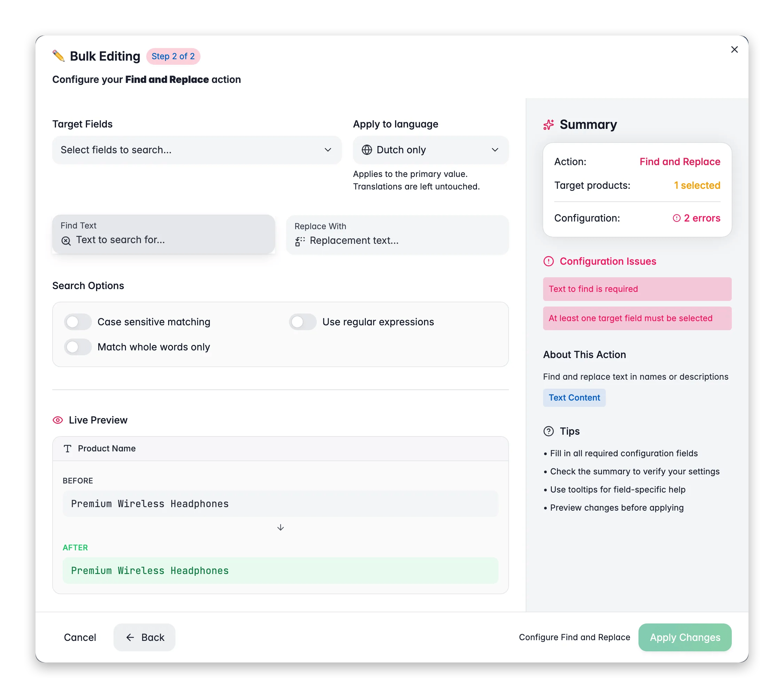The image size is (784, 698).
Task: Click the pencil icon beside Bulk Editing
Action: (x=58, y=56)
